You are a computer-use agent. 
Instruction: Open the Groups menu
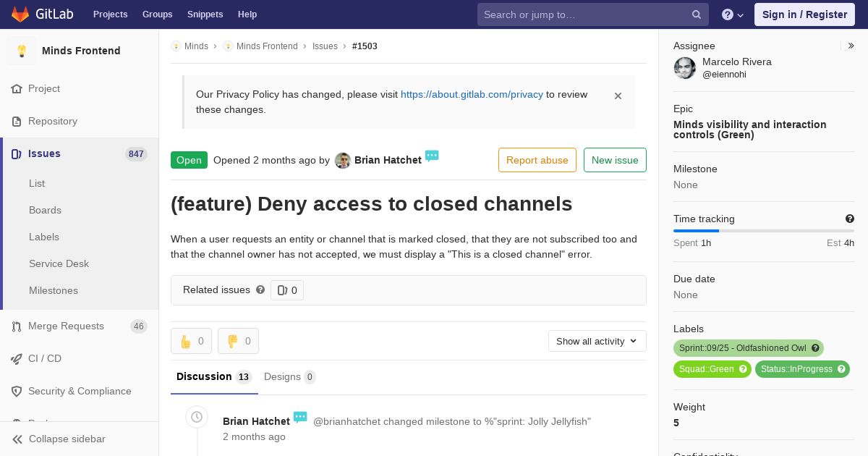[157, 14]
